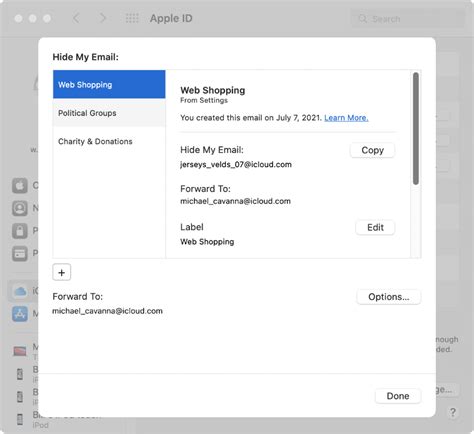Click the details pane scrollbar

pos(416,128)
